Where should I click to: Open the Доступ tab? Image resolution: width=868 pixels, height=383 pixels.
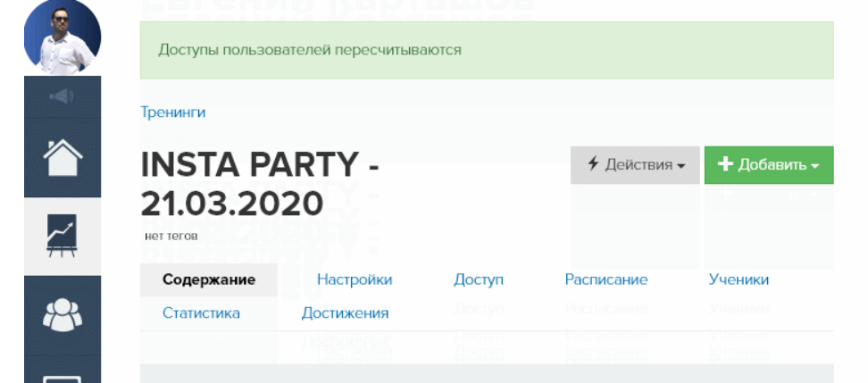tap(479, 280)
